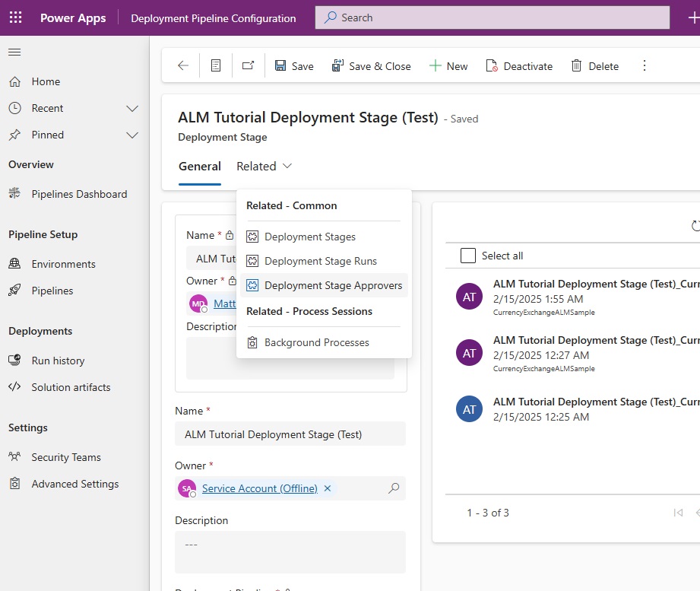
Task: Click Save & Close button label
Action: pos(380,66)
